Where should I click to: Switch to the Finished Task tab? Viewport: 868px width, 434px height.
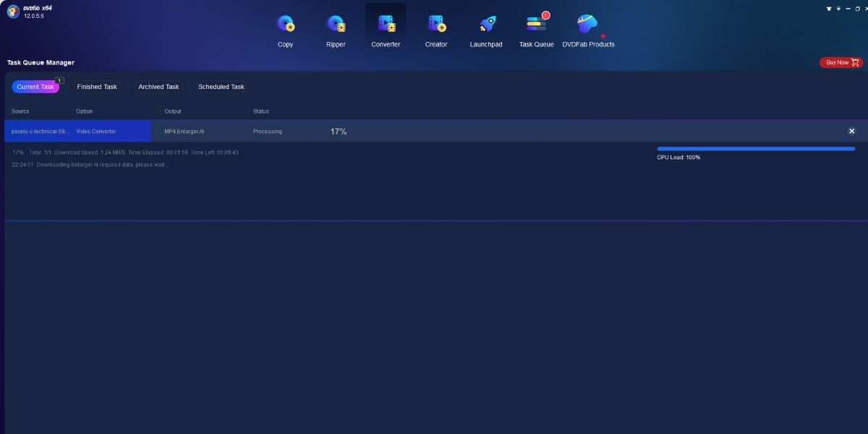(97, 87)
